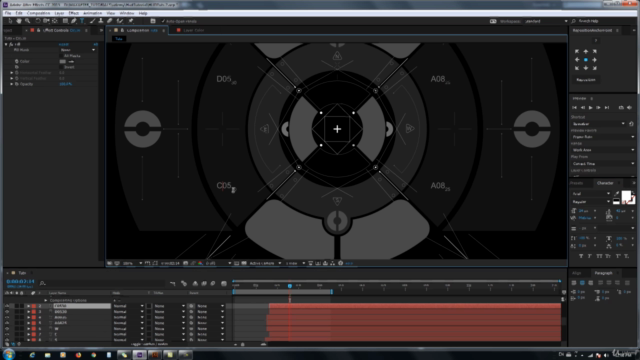Click the top-left anchor point arrow
The image size is (640, 360).
(x=577, y=51)
